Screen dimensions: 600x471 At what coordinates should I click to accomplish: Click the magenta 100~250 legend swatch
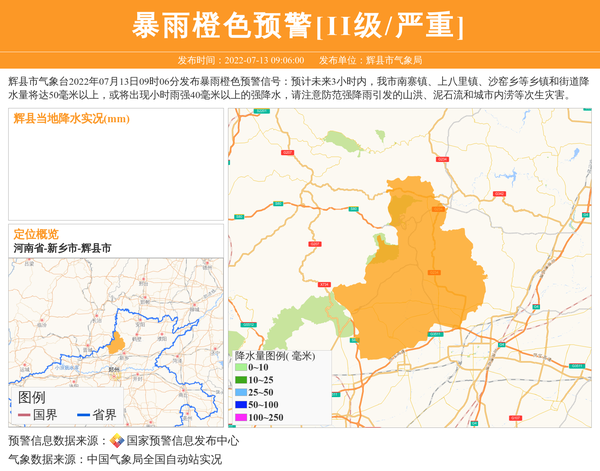pyautogui.click(x=240, y=417)
